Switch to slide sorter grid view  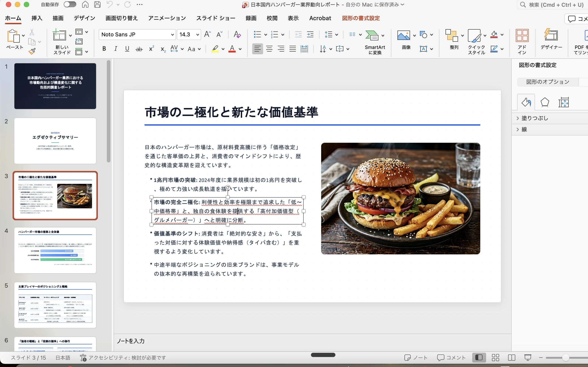(x=496, y=358)
